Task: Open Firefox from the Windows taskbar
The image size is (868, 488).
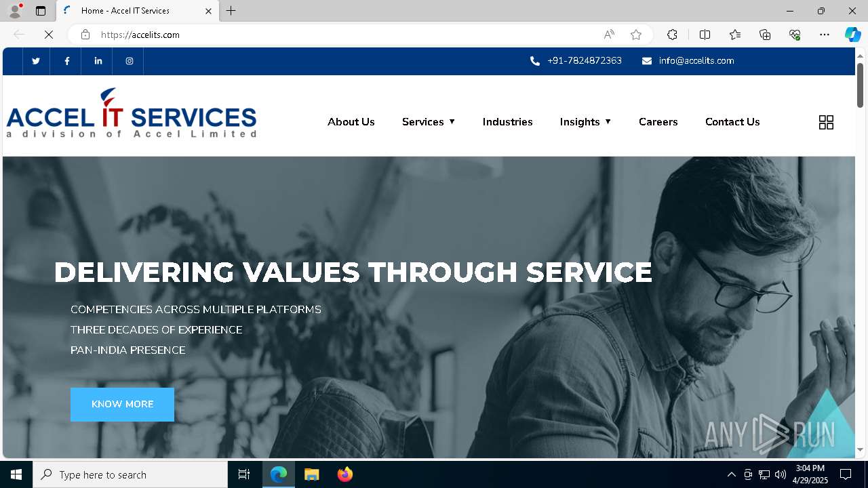Action: coord(345,474)
